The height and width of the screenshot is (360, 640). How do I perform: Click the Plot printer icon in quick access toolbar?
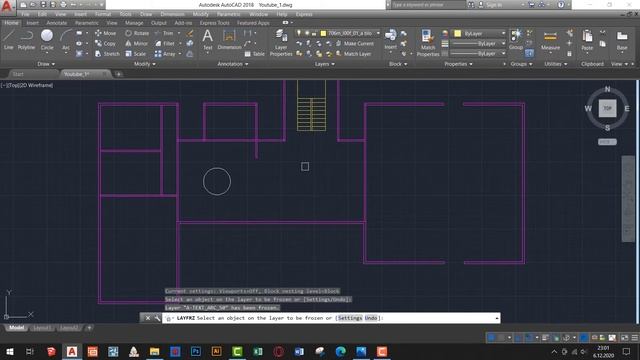[x=63, y=5]
